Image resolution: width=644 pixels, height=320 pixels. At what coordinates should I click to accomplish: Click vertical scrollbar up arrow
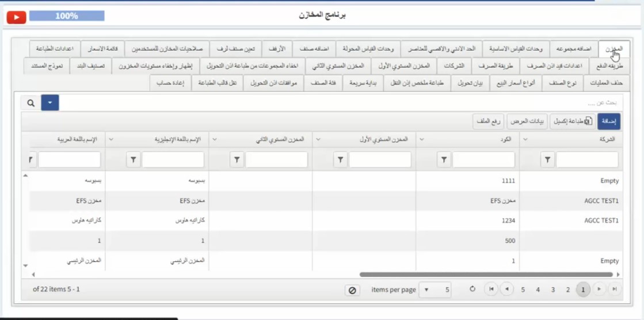click(x=25, y=176)
